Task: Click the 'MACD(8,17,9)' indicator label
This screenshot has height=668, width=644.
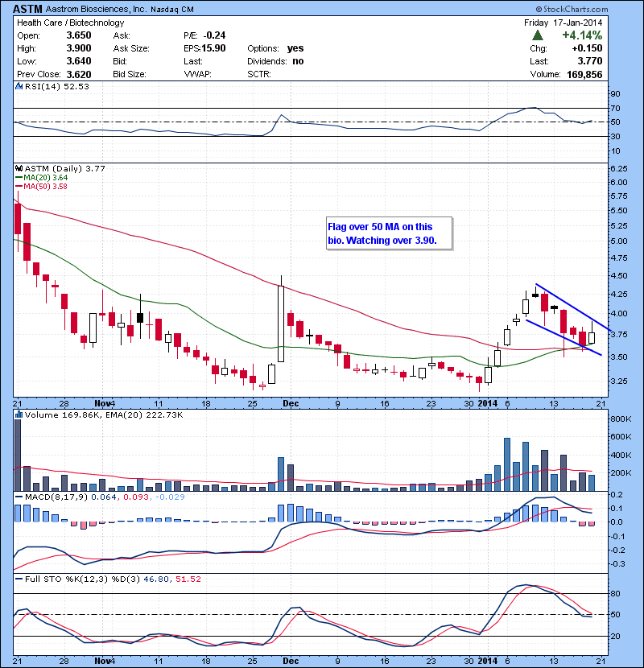Action: [x=56, y=497]
